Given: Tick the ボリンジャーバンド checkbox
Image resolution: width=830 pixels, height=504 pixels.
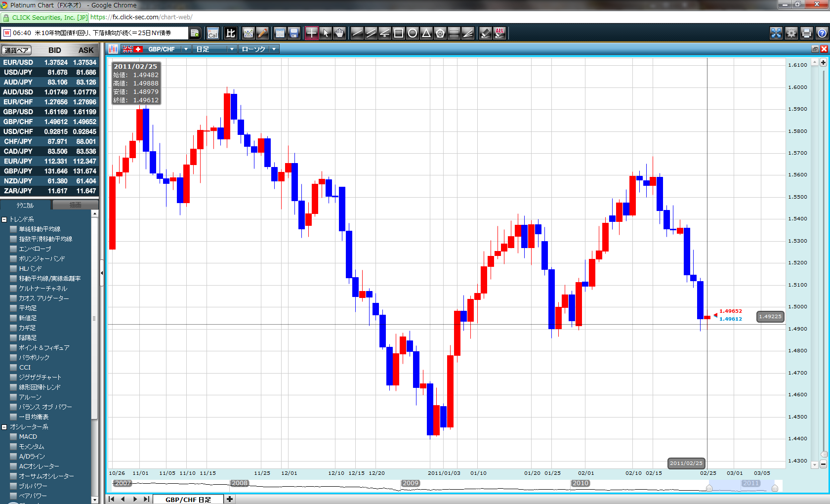Looking at the screenshot, I should click(x=14, y=259).
